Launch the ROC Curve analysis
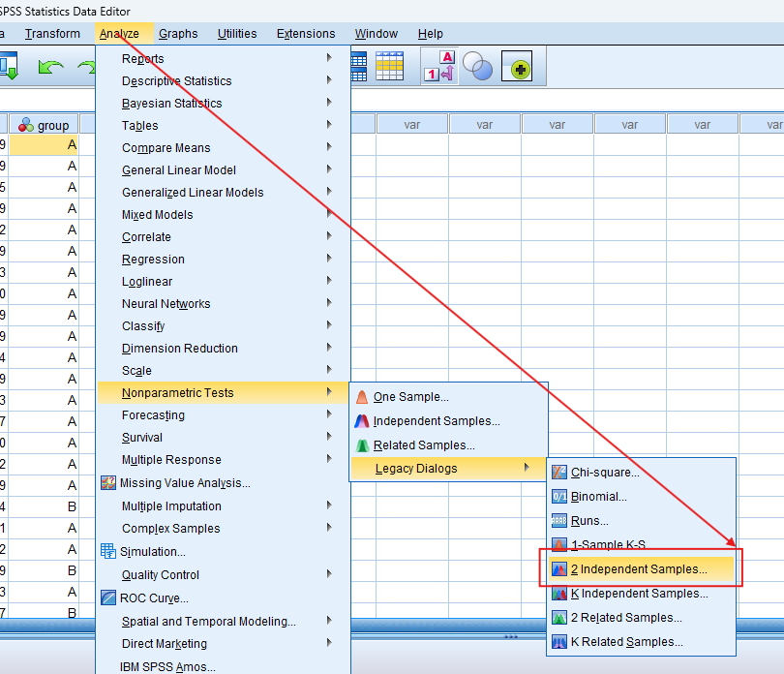The image size is (784, 674). point(154,598)
